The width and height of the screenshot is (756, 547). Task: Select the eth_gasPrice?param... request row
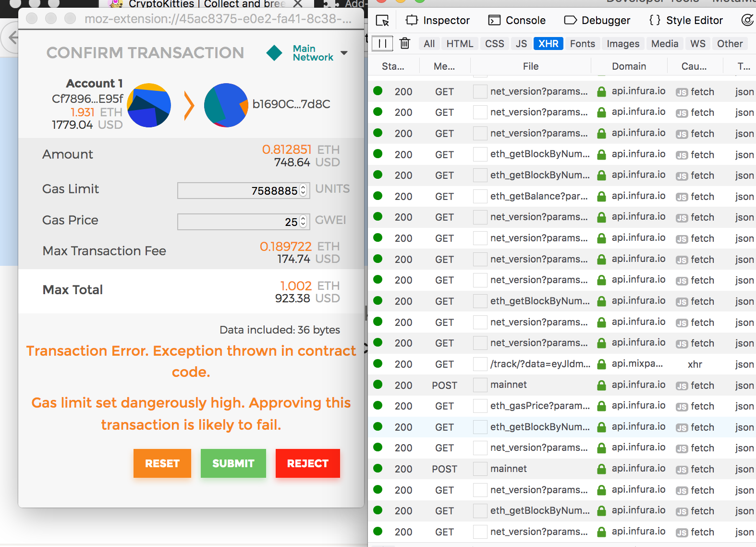562,406
